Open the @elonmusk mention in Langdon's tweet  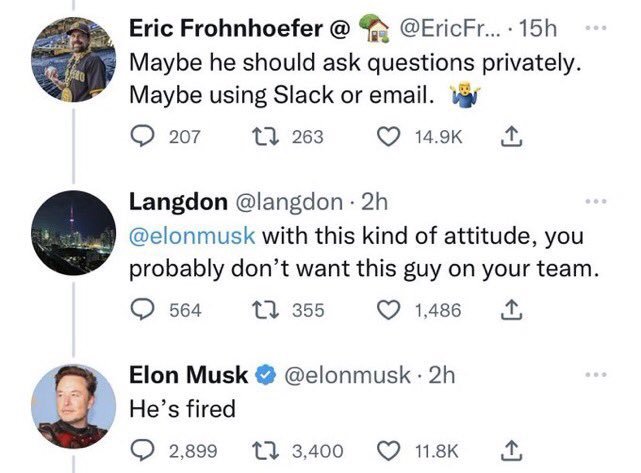(194, 239)
